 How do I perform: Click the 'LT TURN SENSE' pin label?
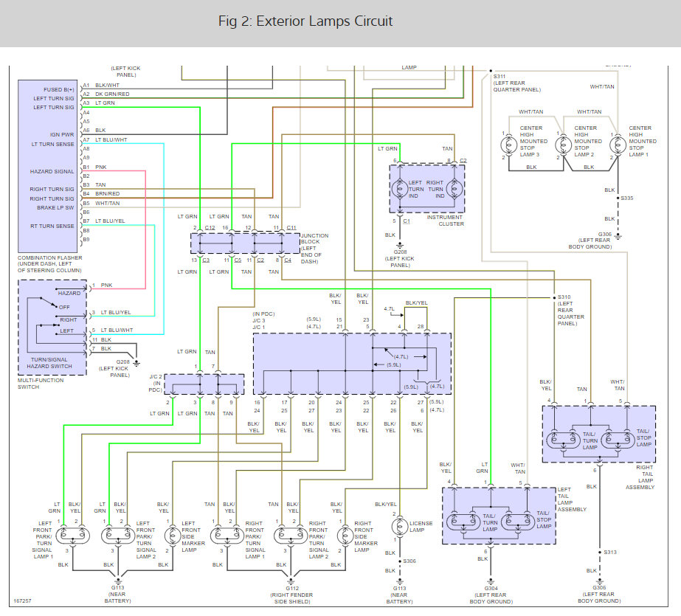coord(52,144)
